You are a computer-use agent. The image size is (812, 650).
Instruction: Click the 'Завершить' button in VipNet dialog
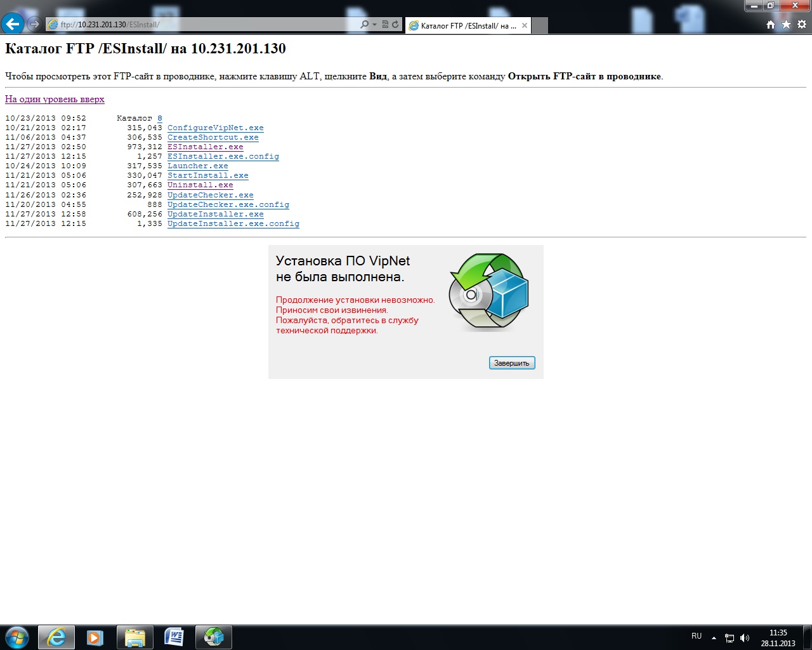(512, 363)
